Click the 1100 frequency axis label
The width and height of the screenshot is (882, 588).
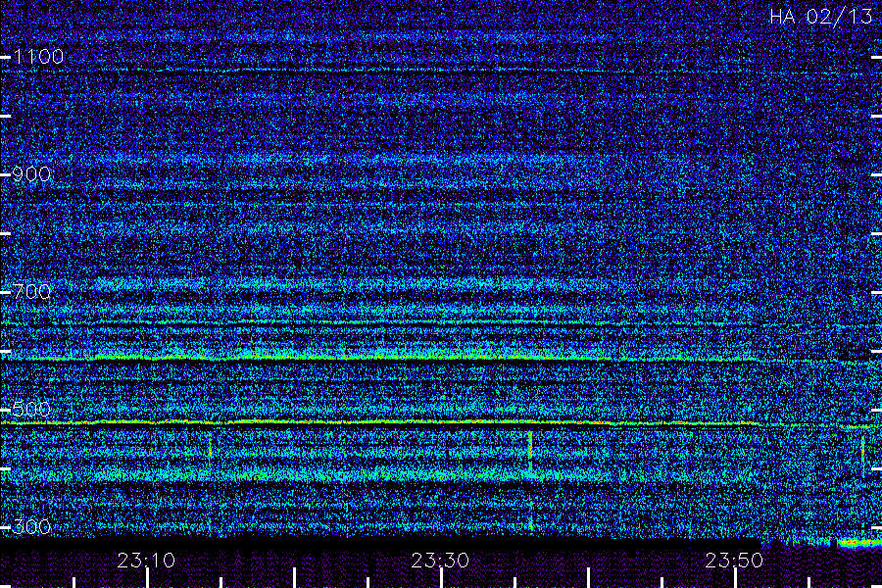click(38, 57)
